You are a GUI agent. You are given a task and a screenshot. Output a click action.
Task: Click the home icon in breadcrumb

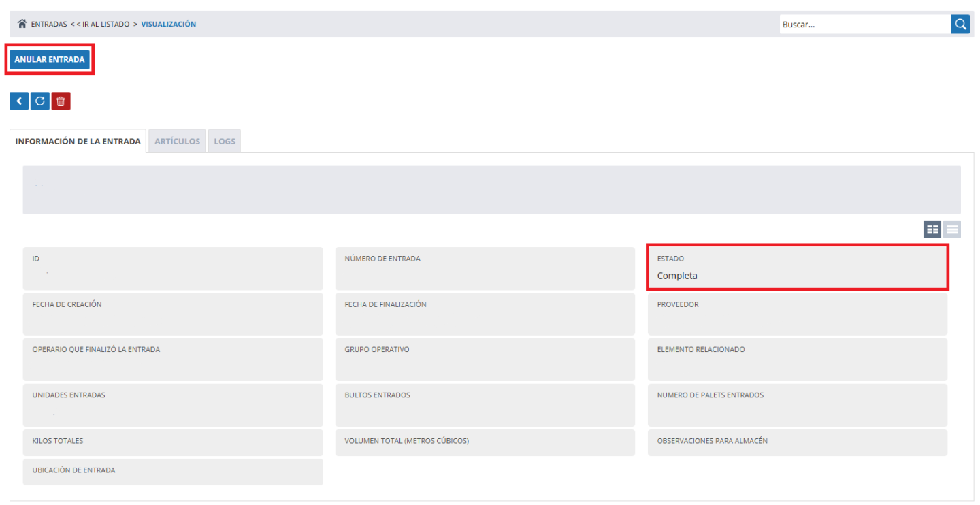[22, 24]
